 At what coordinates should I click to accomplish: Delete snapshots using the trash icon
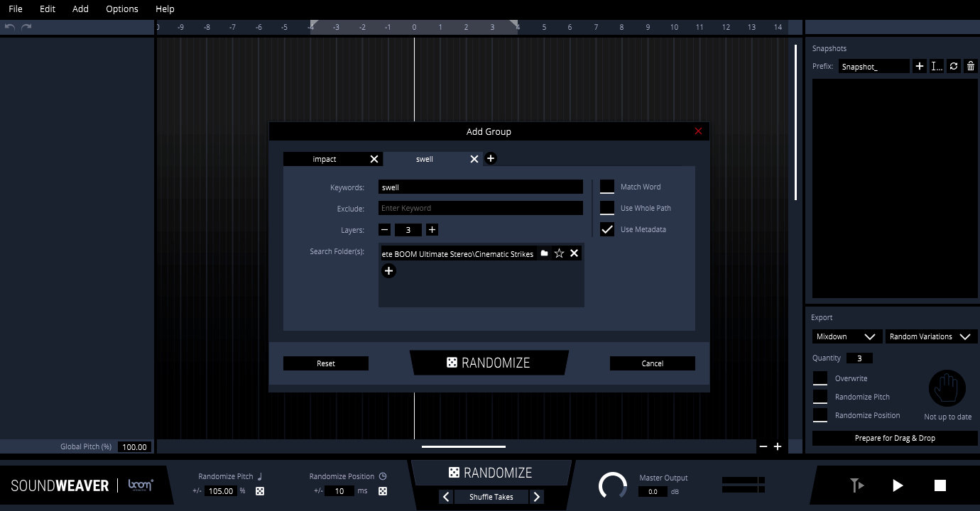point(970,66)
